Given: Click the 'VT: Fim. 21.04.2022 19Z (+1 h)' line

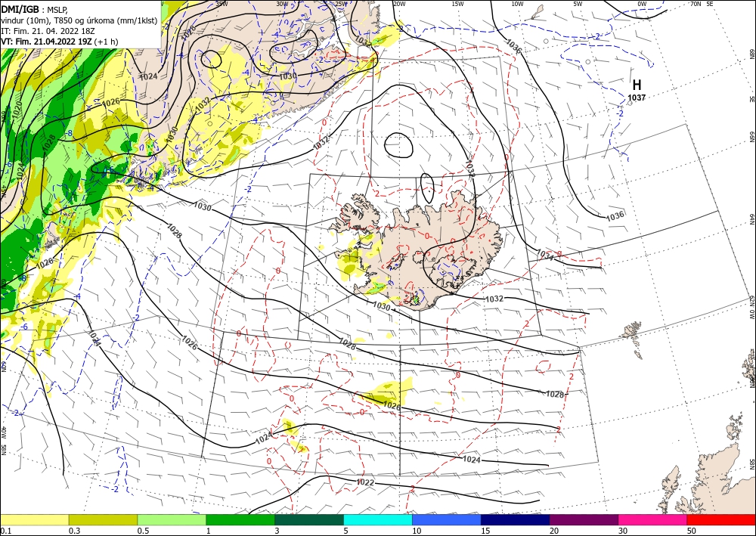Looking at the screenshot, I should coord(59,42).
